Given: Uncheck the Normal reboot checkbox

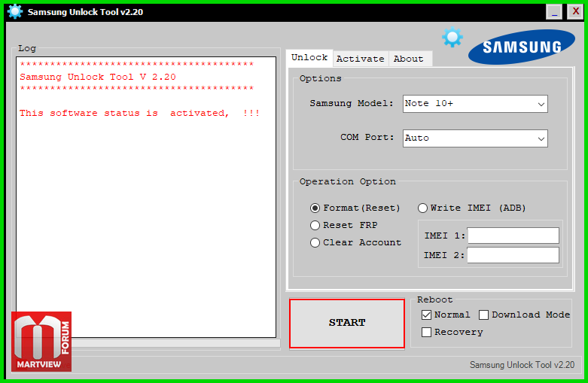Looking at the screenshot, I should click(426, 315).
